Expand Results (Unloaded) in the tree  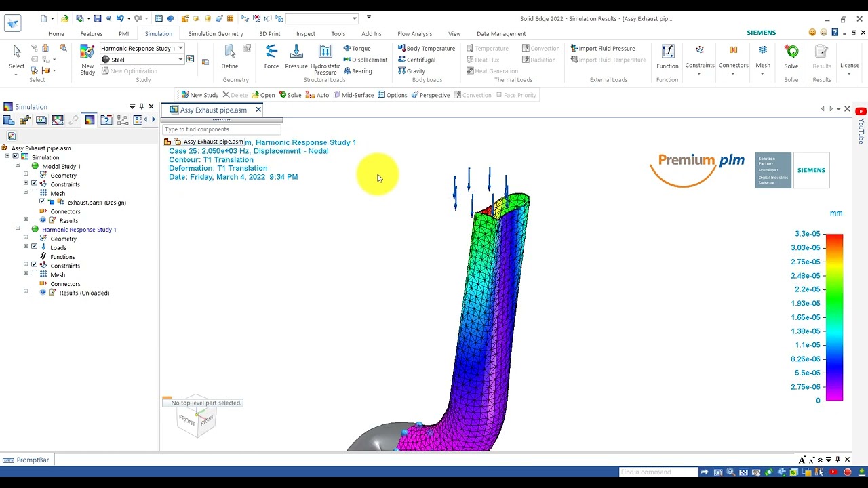tap(26, 292)
